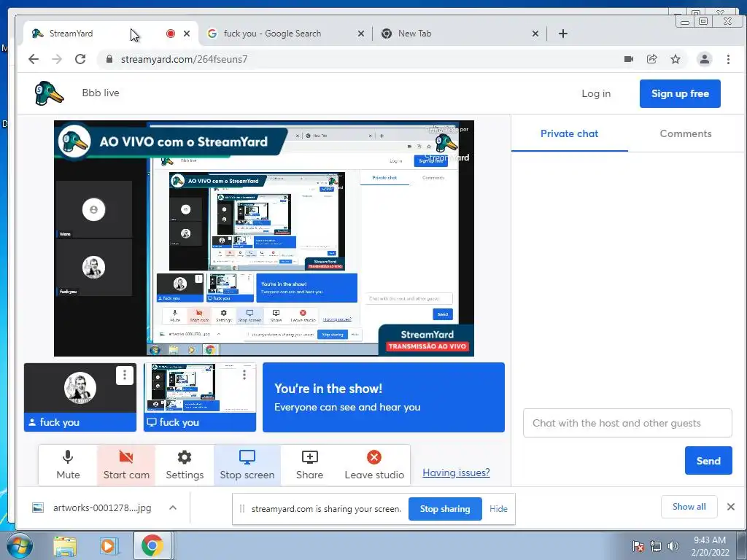Open Action Center flag in tray

pos(638,546)
